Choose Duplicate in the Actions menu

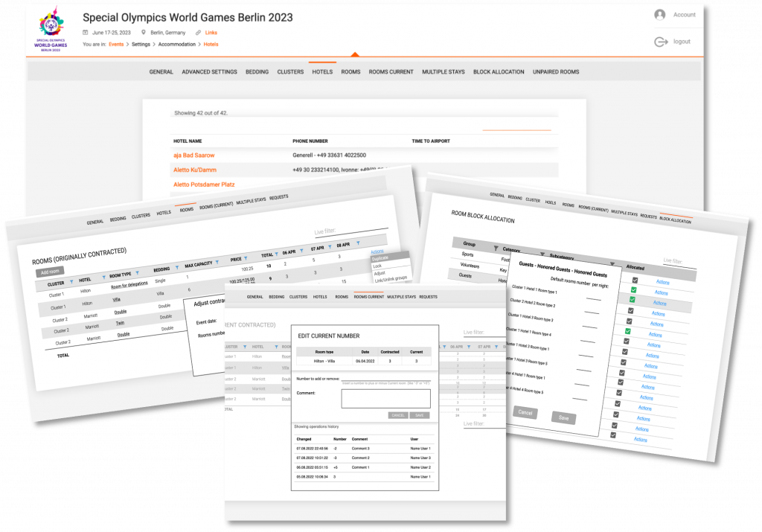[380, 258]
